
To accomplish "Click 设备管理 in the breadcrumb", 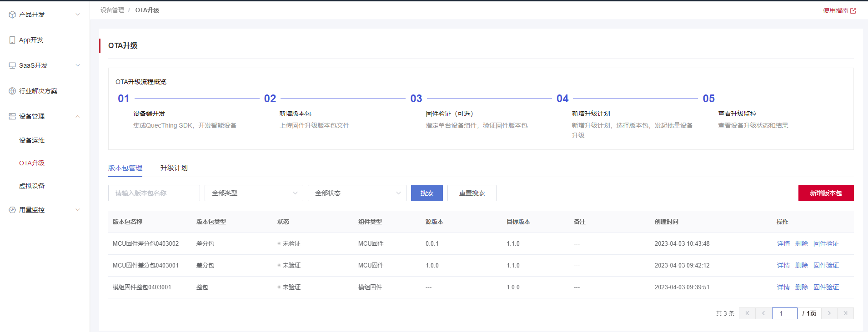I will pos(112,10).
